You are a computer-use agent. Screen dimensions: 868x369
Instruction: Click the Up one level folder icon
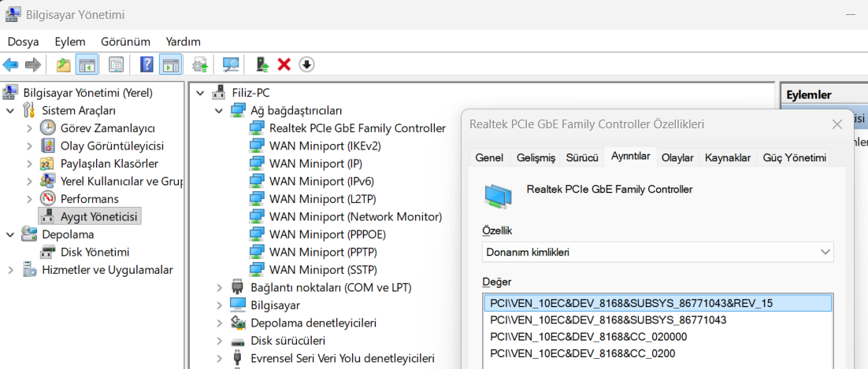click(x=64, y=65)
